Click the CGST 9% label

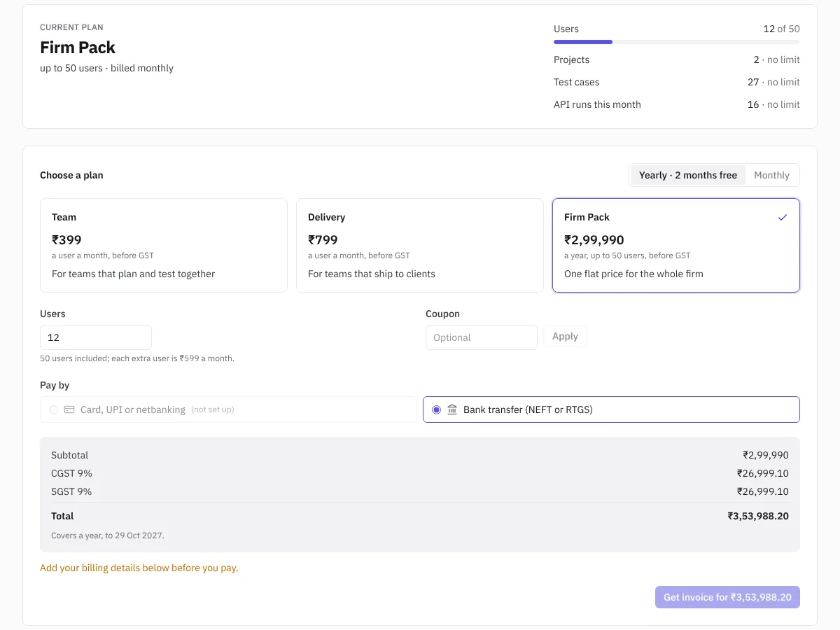pos(71,473)
